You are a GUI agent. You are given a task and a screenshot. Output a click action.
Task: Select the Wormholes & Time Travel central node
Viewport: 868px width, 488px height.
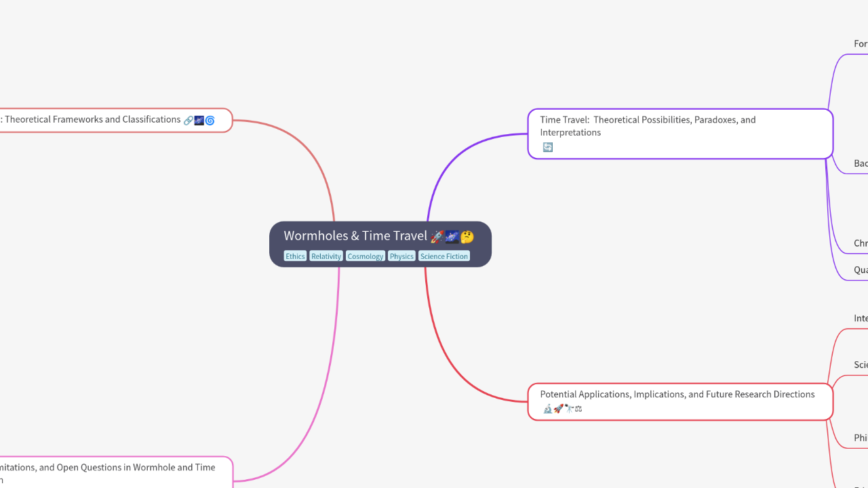tap(380, 244)
